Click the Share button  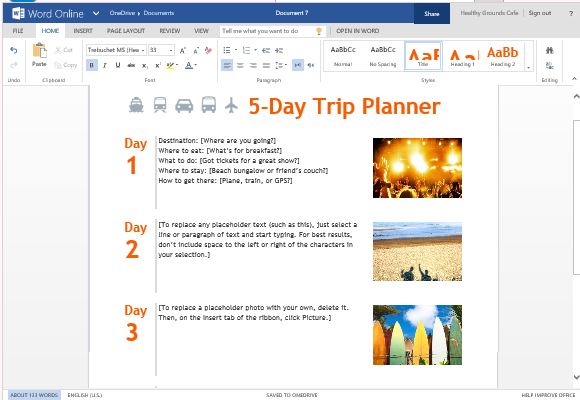(x=432, y=14)
